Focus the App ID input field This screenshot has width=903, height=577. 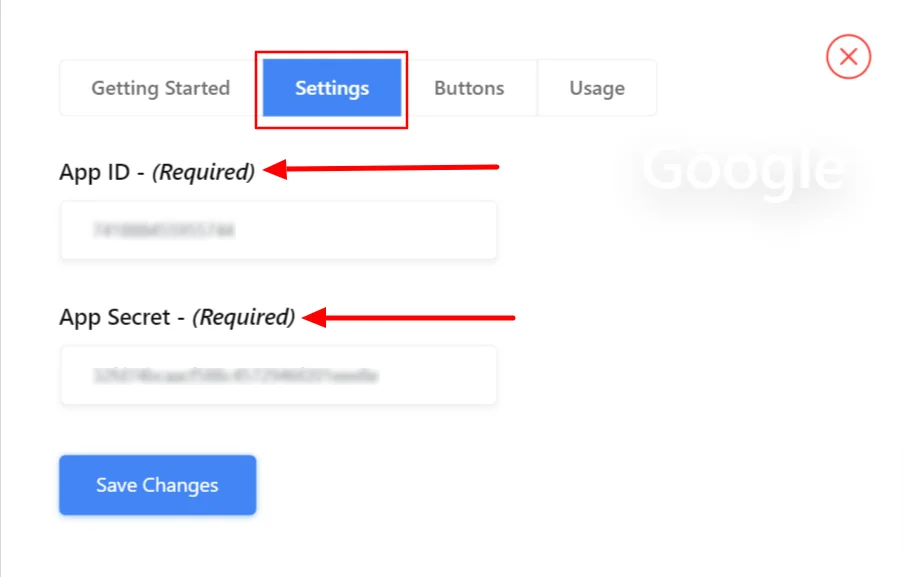pos(278,230)
